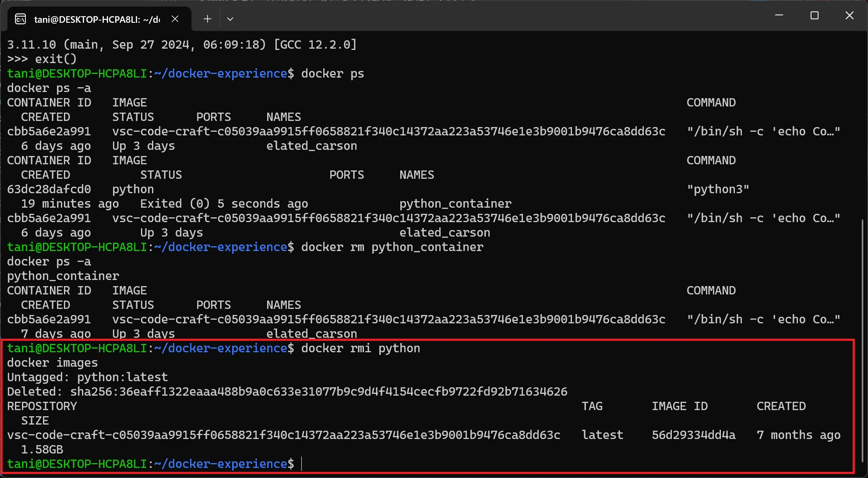Click image ID '56d29334dd4a'
The height and width of the screenshot is (478, 868).
694,435
